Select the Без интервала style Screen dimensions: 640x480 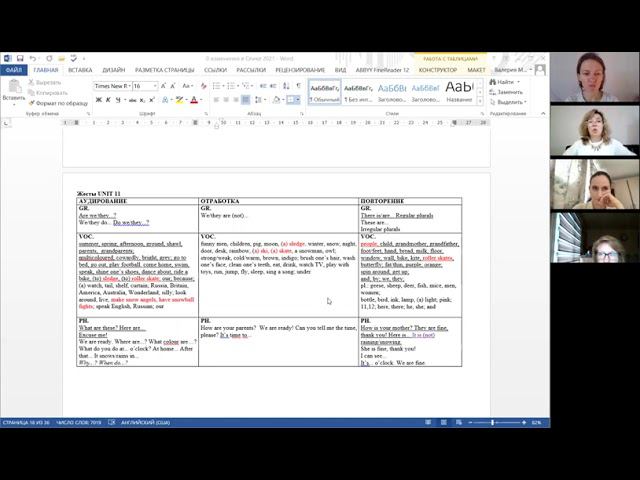358,92
